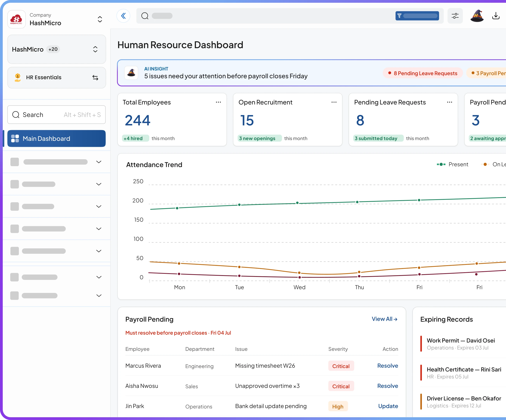Toggle the On Leave legend series
This screenshot has width=506, height=420.
pos(493,164)
